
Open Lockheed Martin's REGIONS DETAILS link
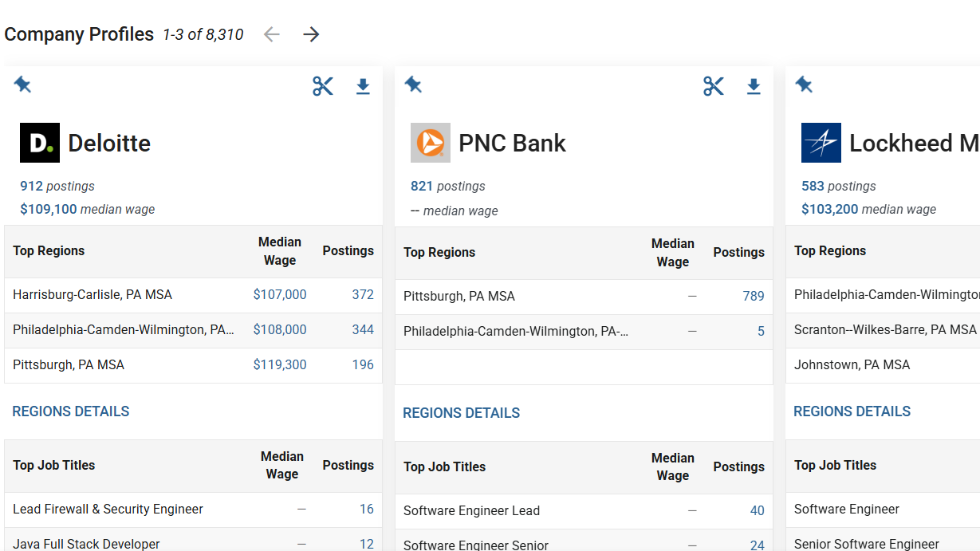pyautogui.click(x=852, y=411)
